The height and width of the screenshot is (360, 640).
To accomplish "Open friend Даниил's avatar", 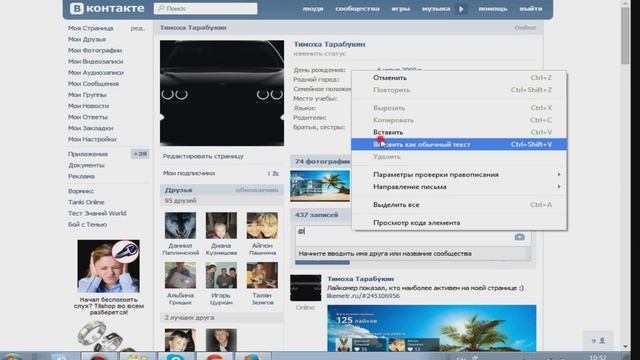I will (x=180, y=225).
